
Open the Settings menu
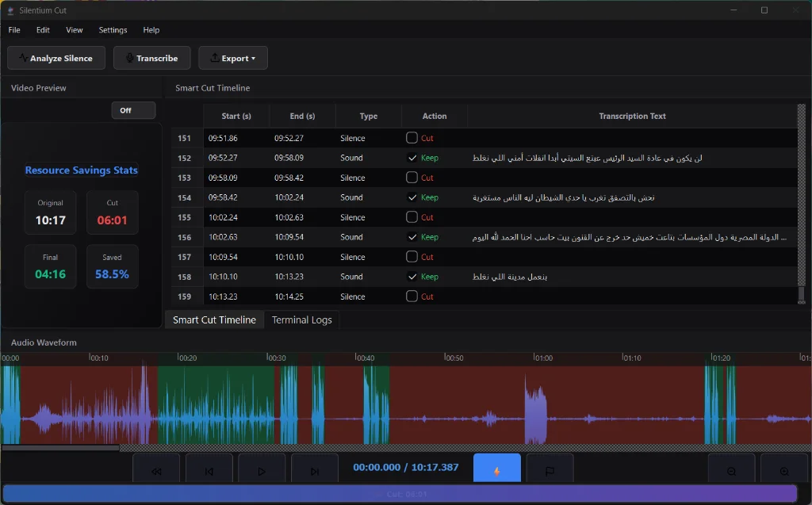(113, 30)
